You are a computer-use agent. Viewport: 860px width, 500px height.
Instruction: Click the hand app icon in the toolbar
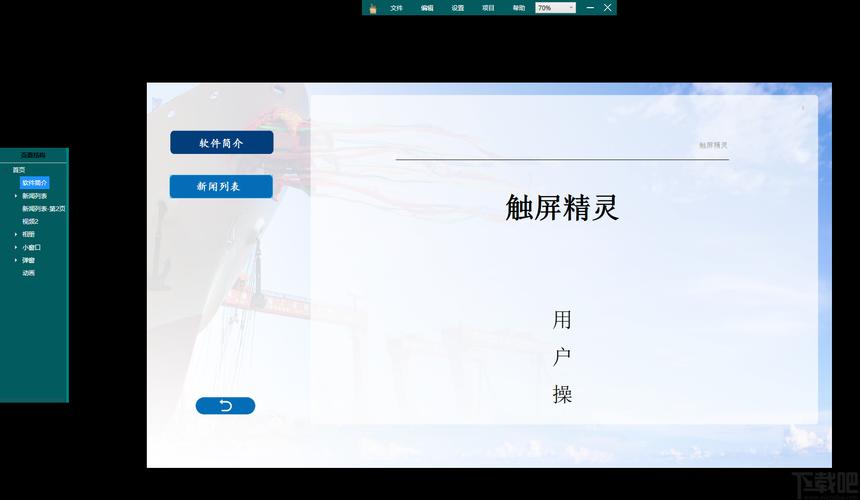point(373,8)
